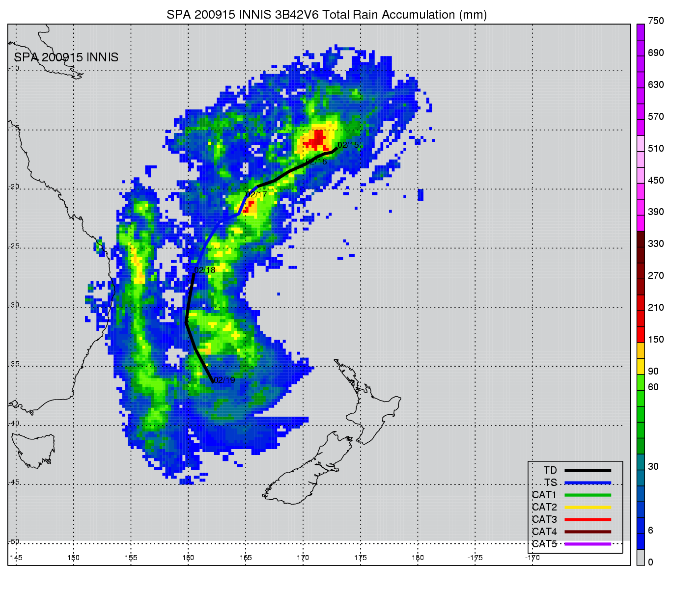The height and width of the screenshot is (590, 700).
Task: Click the 180 longitude axis label
Action: point(418,558)
